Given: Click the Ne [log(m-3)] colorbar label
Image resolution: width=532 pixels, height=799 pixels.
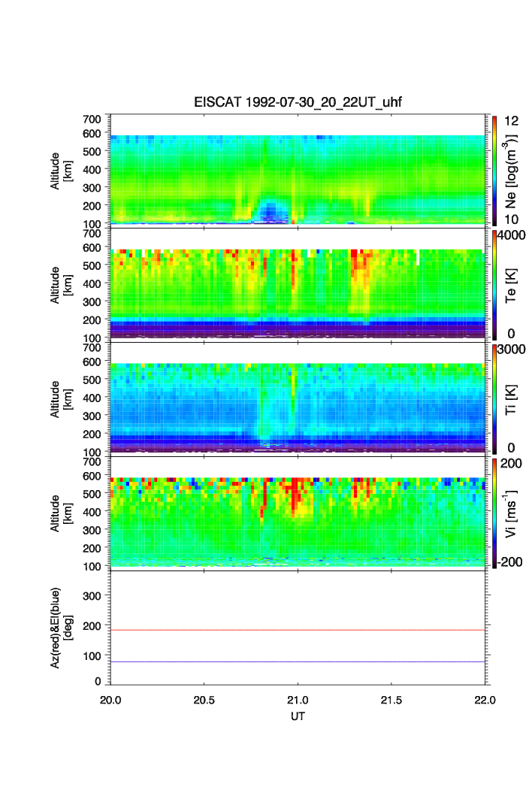Looking at the screenshot, I should click(x=511, y=171).
